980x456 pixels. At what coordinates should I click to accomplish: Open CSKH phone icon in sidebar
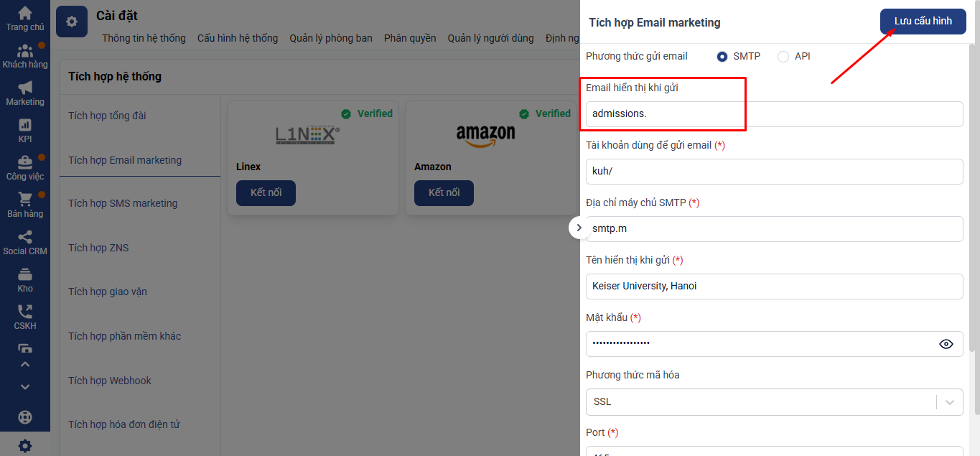click(25, 312)
